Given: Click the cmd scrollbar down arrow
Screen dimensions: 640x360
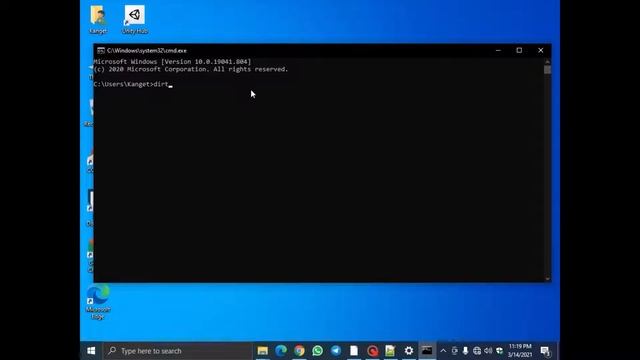Looking at the screenshot, I should click(x=548, y=279).
